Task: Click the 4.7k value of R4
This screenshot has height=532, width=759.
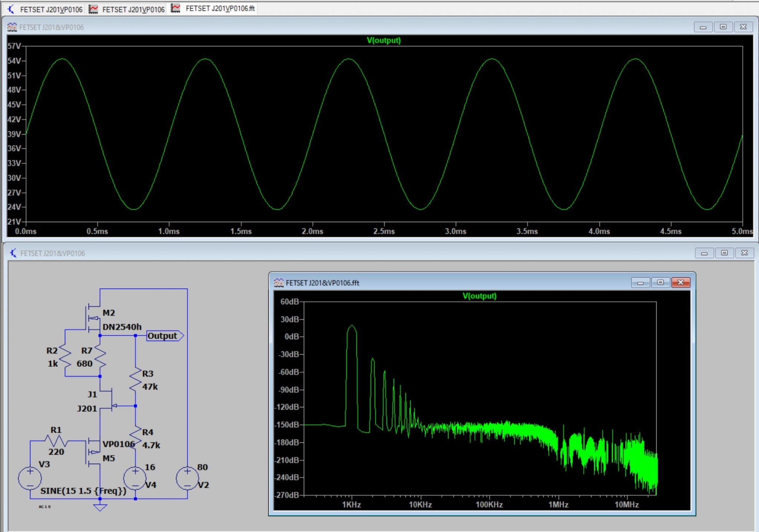Action: pyautogui.click(x=151, y=445)
